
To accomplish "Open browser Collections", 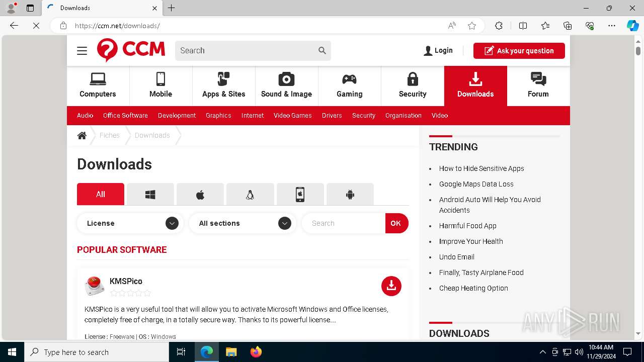I will coord(568,26).
